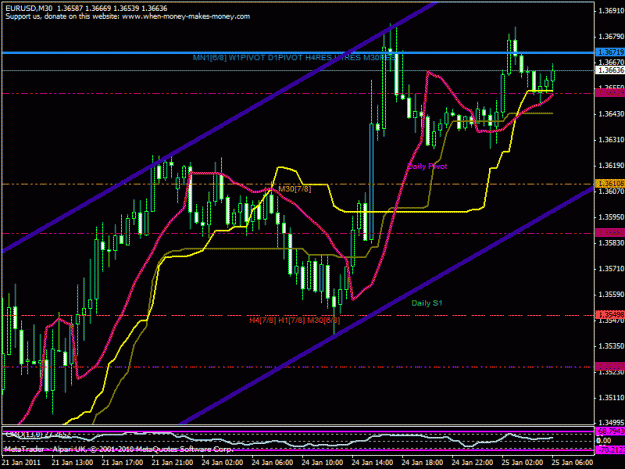This screenshot has height=469, width=625.
Task: Click the 1.36790 price scale label
Action: [611, 37]
